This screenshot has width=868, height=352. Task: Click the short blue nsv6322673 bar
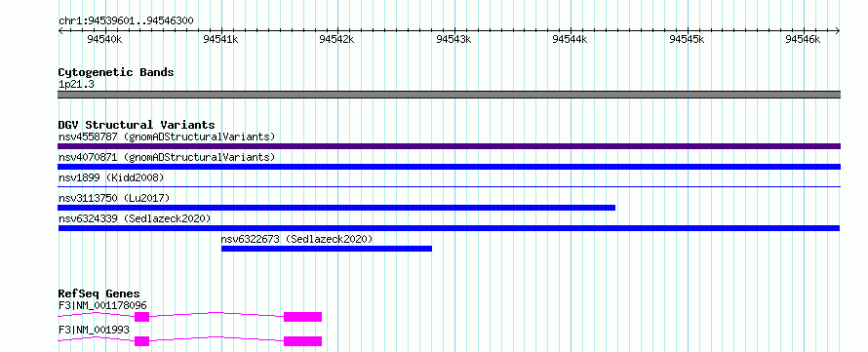coord(327,249)
